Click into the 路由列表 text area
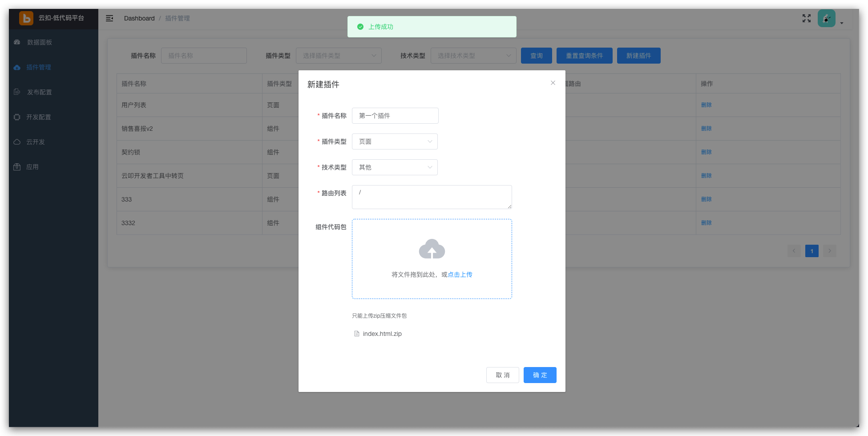The height and width of the screenshot is (436, 868). [431, 197]
